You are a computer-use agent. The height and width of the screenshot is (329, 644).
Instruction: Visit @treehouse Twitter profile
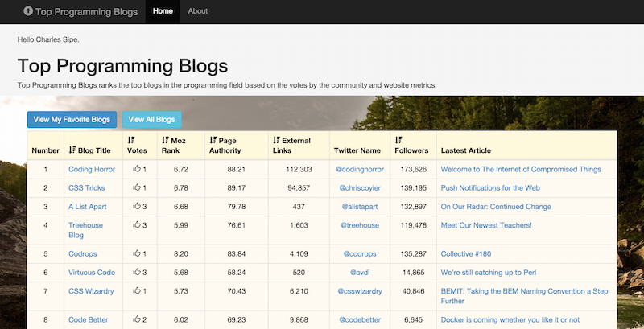[x=360, y=225]
